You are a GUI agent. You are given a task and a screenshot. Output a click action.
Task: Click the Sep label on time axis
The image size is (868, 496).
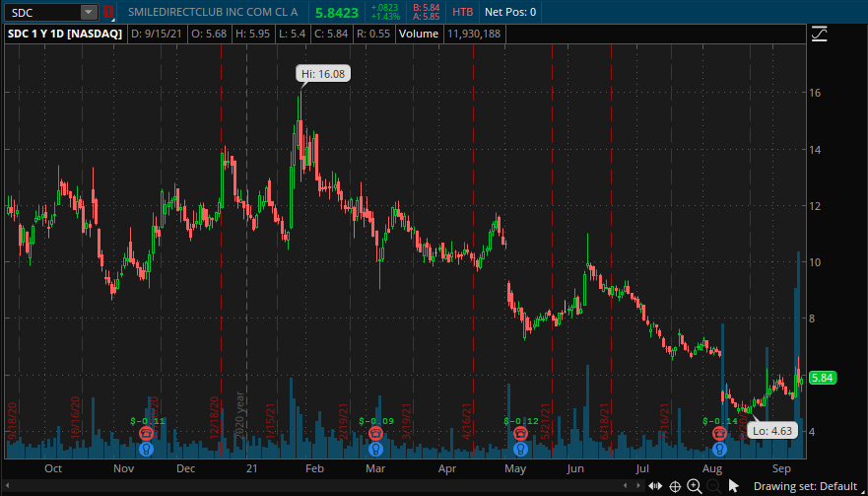click(781, 468)
